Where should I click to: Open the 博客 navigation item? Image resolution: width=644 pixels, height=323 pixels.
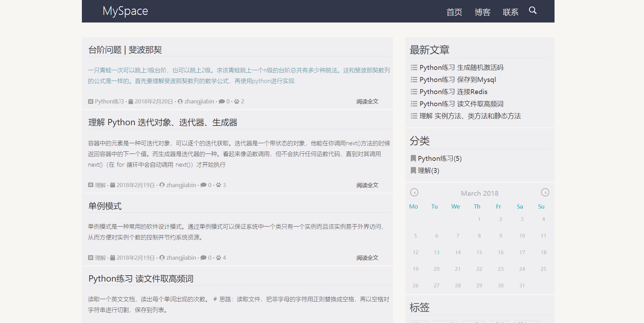click(x=482, y=12)
